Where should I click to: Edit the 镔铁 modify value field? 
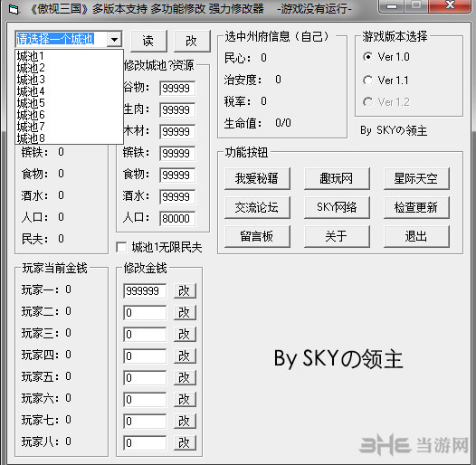[177, 153]
